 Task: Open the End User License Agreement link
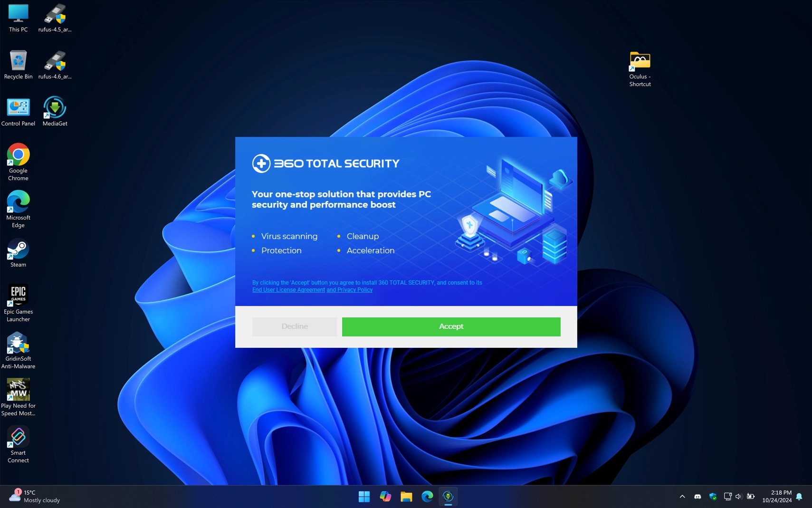288,289
